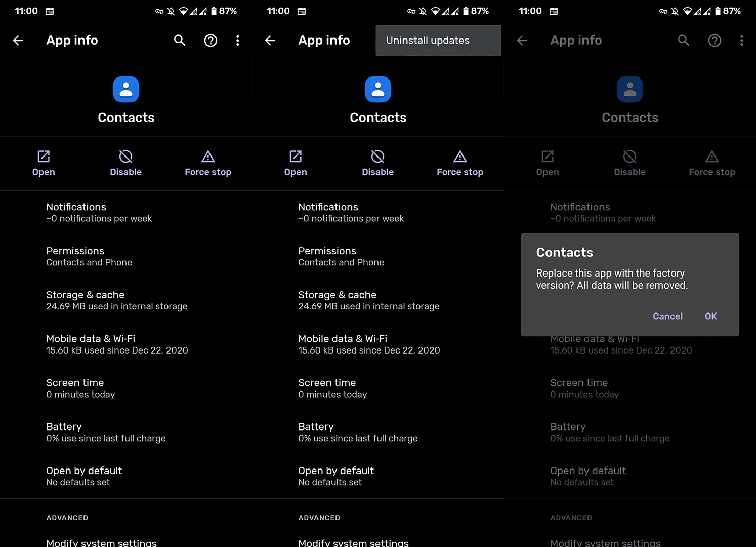Tap dimmed three-dot menu in right screen
The width and height of the screenshot is (756, 547).
tap(742, 41)
